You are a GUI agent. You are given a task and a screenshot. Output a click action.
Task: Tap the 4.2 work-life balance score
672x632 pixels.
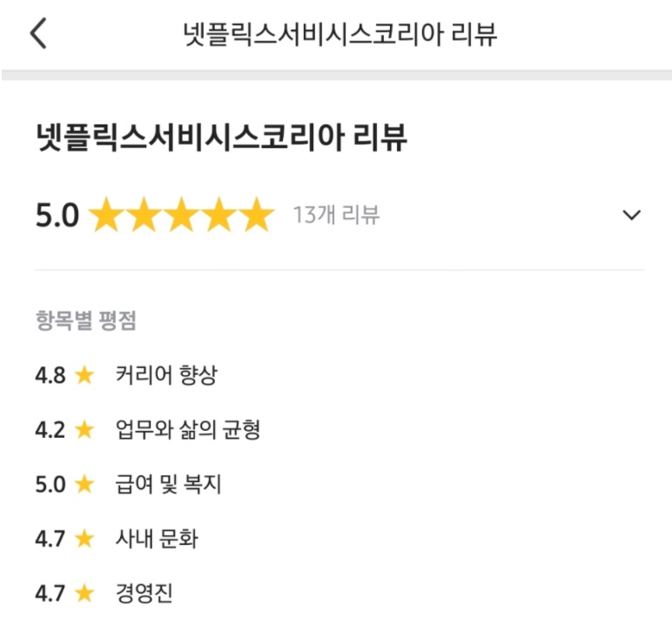coord(50,429)
